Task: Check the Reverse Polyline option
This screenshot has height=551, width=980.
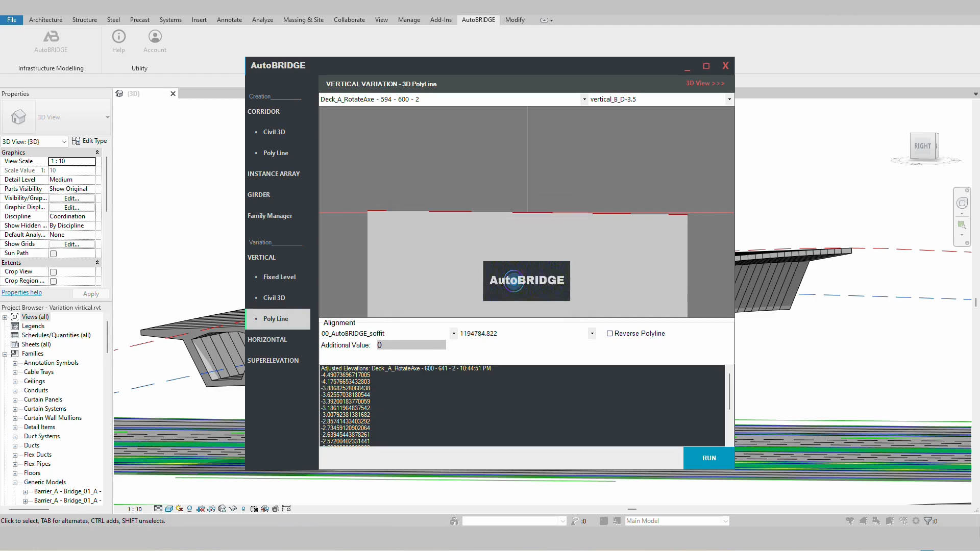Action: (x=609, y=334)
